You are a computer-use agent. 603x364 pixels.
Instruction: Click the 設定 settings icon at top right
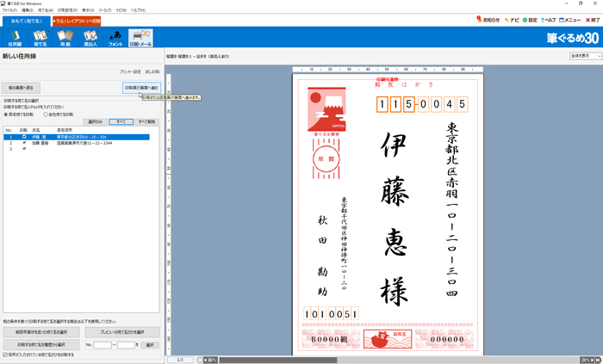pyautogui.click(x=530, y=20)
